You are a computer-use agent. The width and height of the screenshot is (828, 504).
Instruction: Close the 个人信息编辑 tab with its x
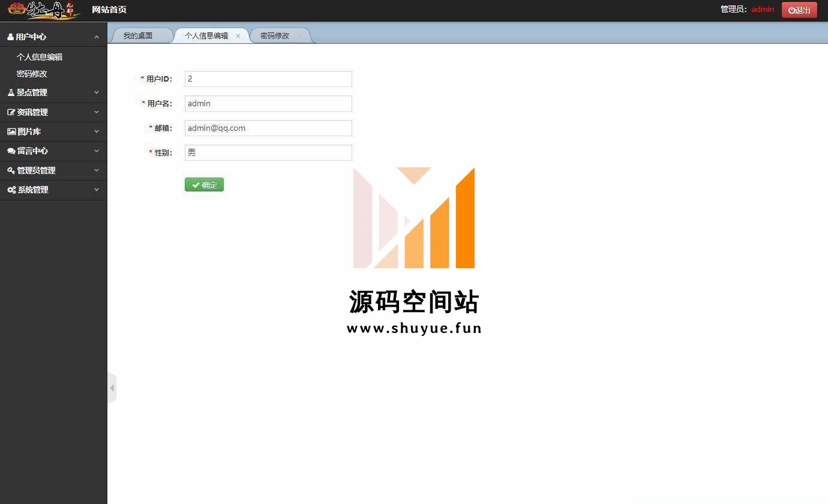(238, 36)
